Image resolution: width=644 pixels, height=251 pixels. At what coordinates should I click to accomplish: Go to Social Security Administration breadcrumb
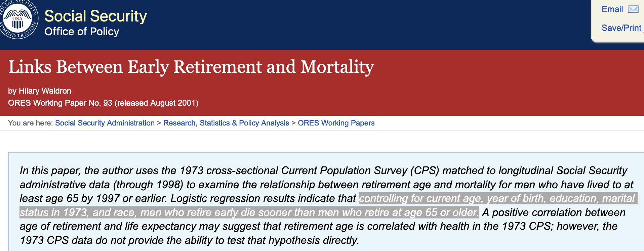click(x=105, y=123)
